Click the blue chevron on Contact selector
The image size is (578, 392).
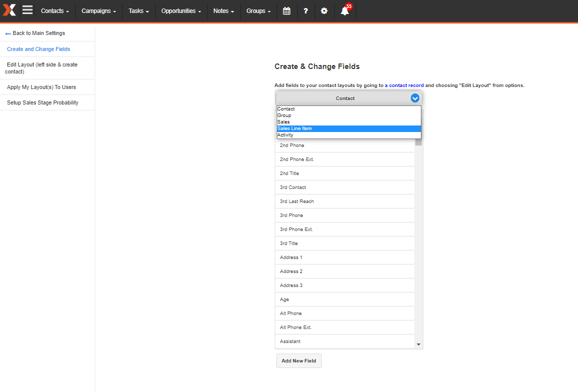tap(415, 98)
